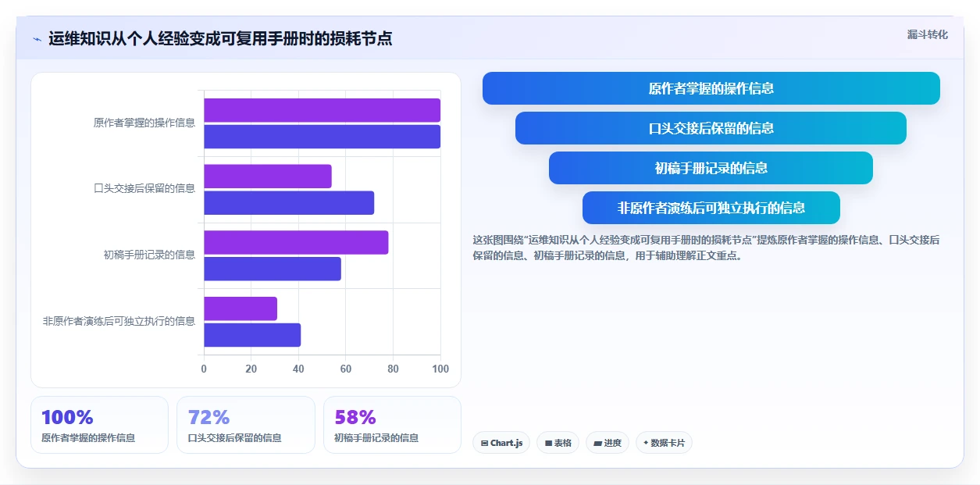Select the 非原作者演练后可独立执行的信息 funnel stage

[711, 208]
